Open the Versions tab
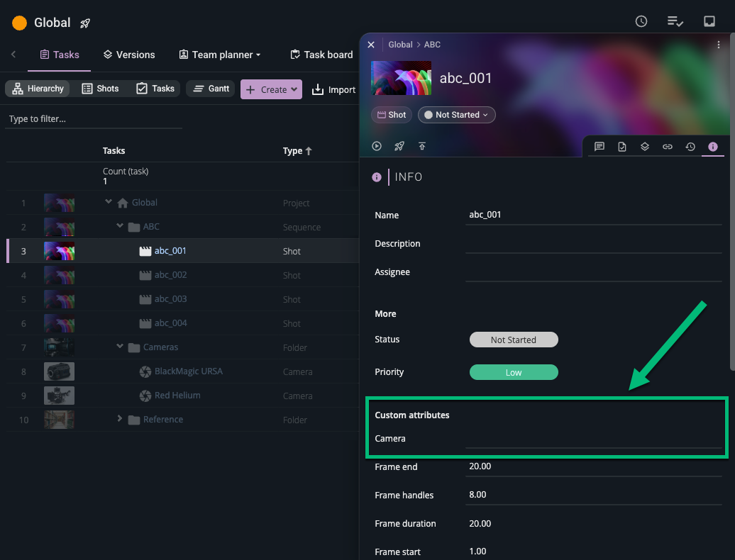The height and width of the screenshot is (560, 735). [x=128, y=55]
